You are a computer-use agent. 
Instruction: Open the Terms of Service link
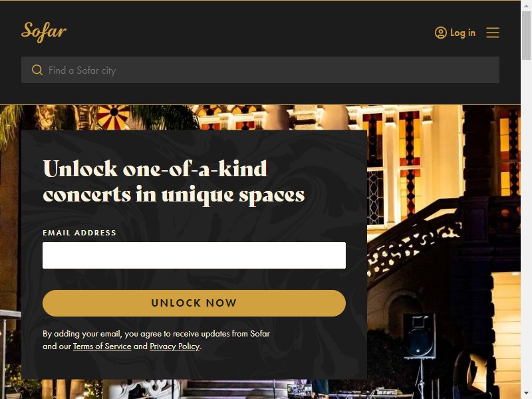click(x=102, y=346)
